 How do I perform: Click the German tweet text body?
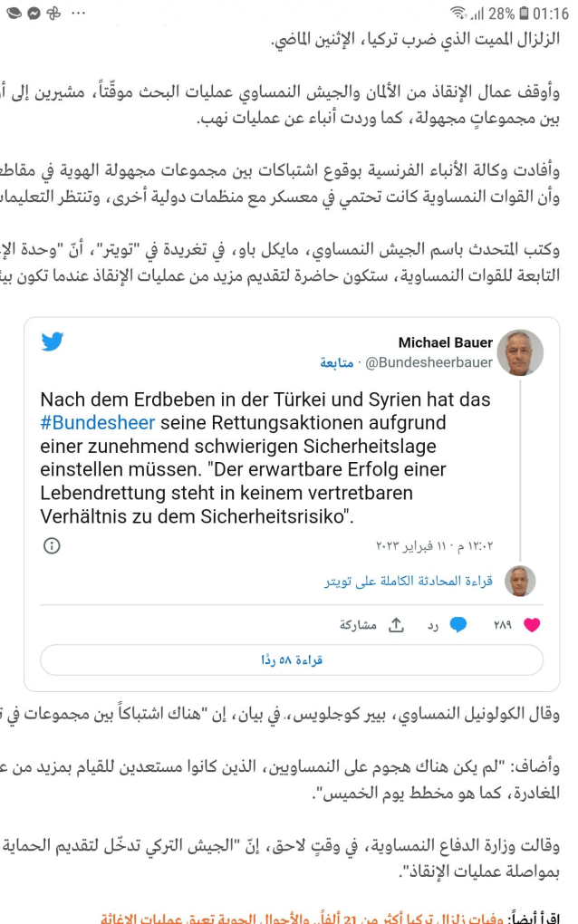coord(263,457)
